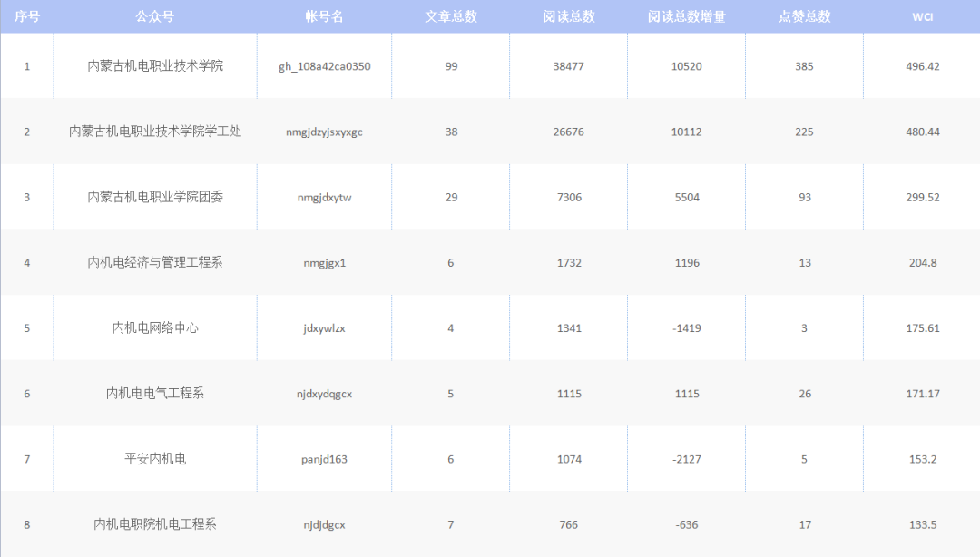Select the 帐号名 column header
The image size is (980, 557).
(x=324, y=16)
